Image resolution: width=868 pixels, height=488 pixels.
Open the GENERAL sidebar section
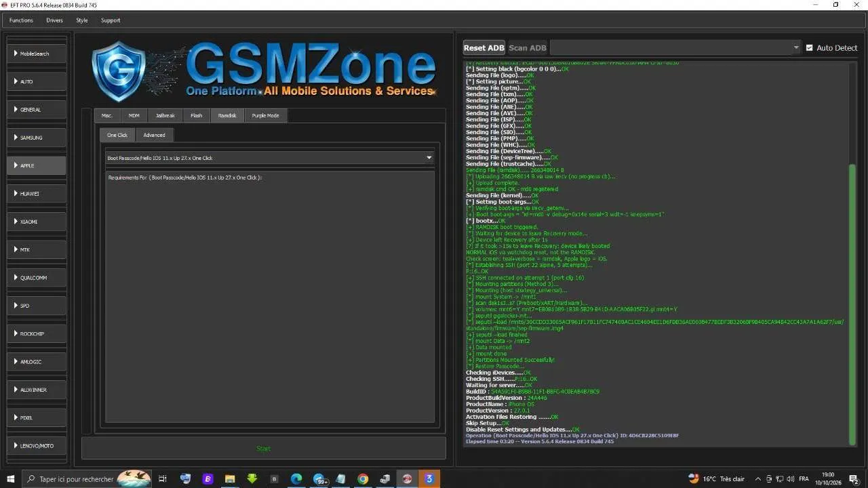(x=37, y=109)
